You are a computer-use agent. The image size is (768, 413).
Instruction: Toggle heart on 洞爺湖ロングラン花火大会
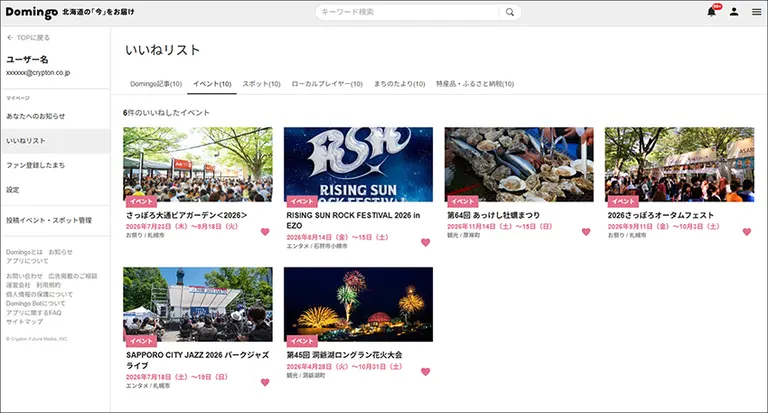[425, 372]
